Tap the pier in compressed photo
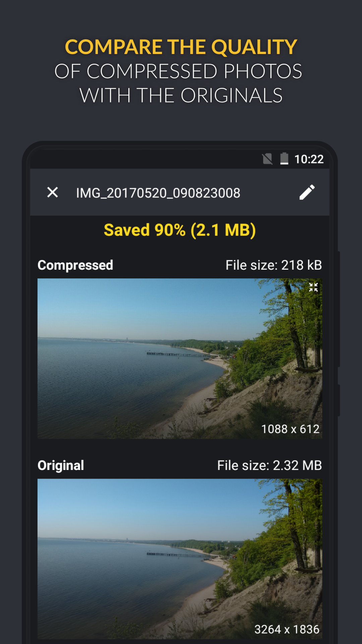Screen dimensions: 362x644 pos(178,354)
